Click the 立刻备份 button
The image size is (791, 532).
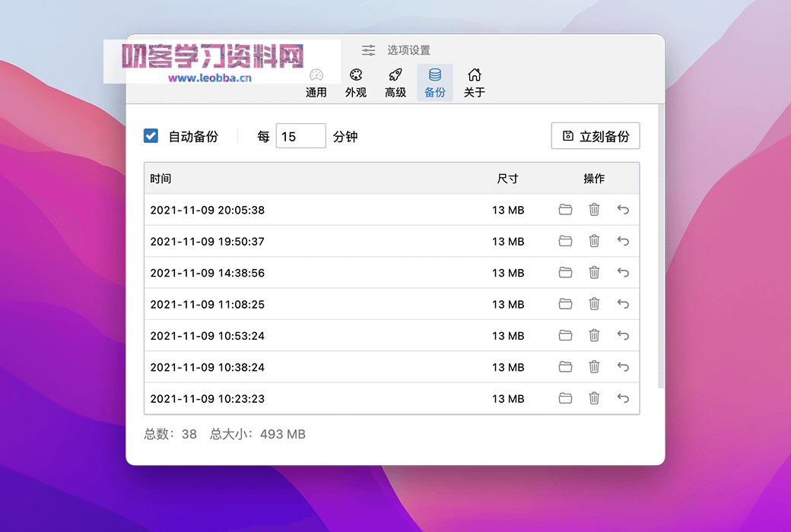click(x=596, y=136)
